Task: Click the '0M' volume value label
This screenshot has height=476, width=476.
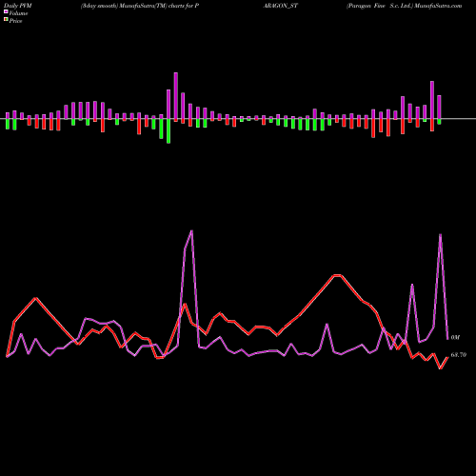Action: point(455,338)
